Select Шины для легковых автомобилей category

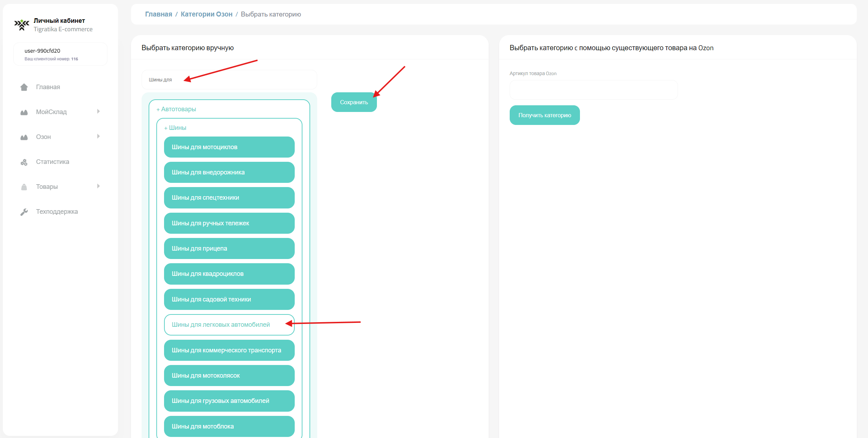[229, 325]
